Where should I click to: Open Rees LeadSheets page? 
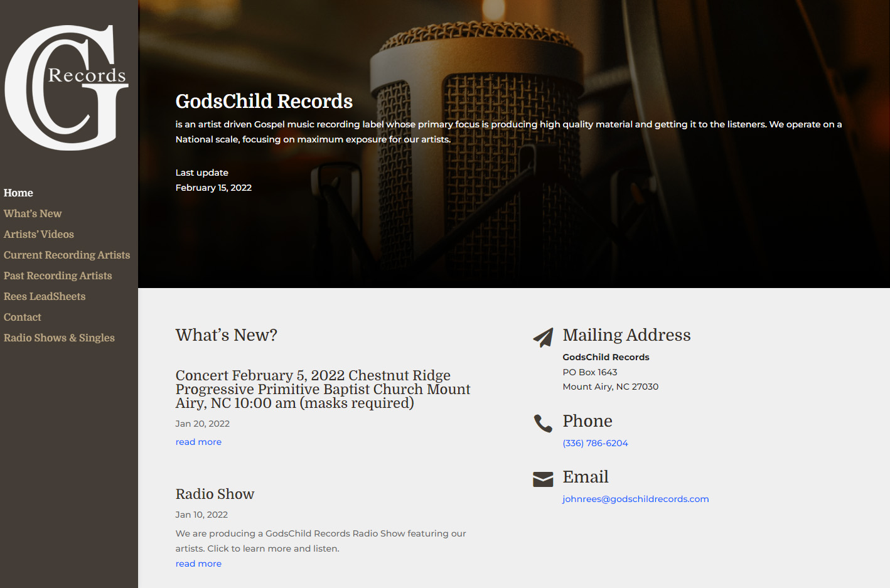[45, 296]
